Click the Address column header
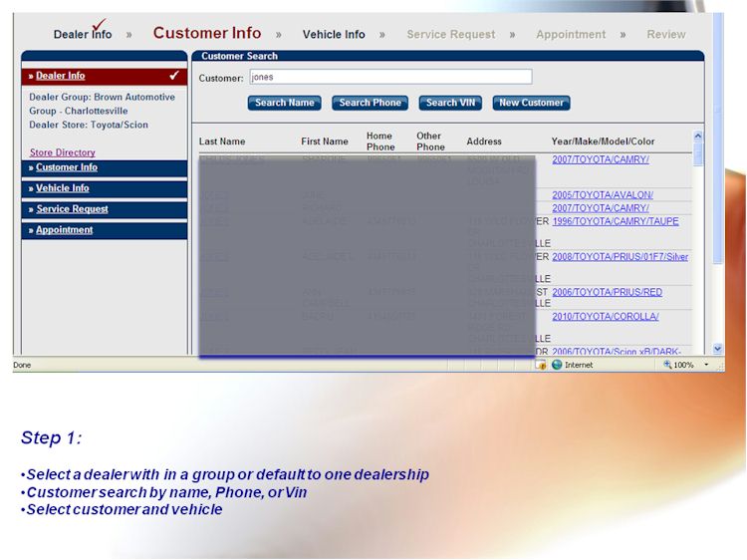 484,141
